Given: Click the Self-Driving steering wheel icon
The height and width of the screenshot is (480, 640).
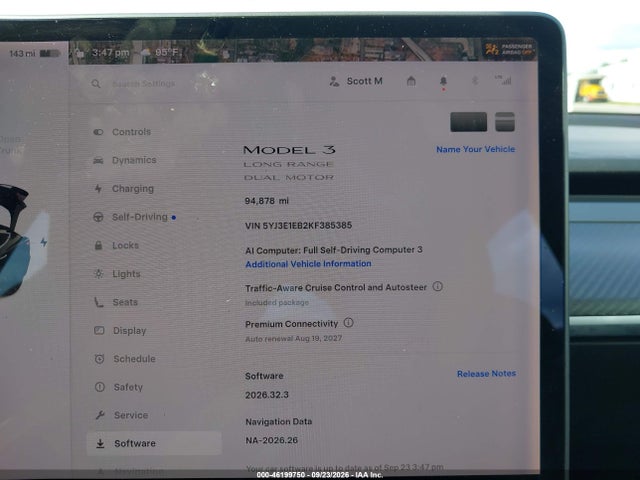Looking at the screenshot, I should tap(98, 217).
